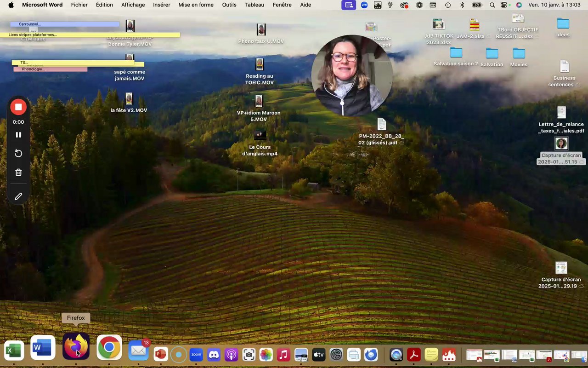This screenshot has height=368, width=588.
Task: Open QuickTime Player from the dock
Action: [x=396, y=354]
